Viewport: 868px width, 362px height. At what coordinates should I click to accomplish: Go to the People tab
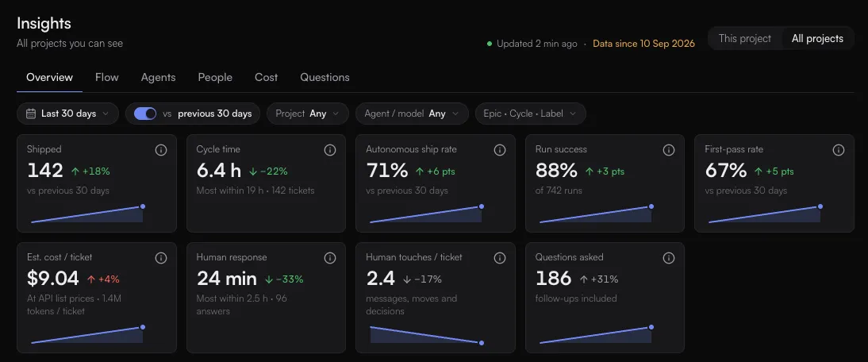(215, 78)
